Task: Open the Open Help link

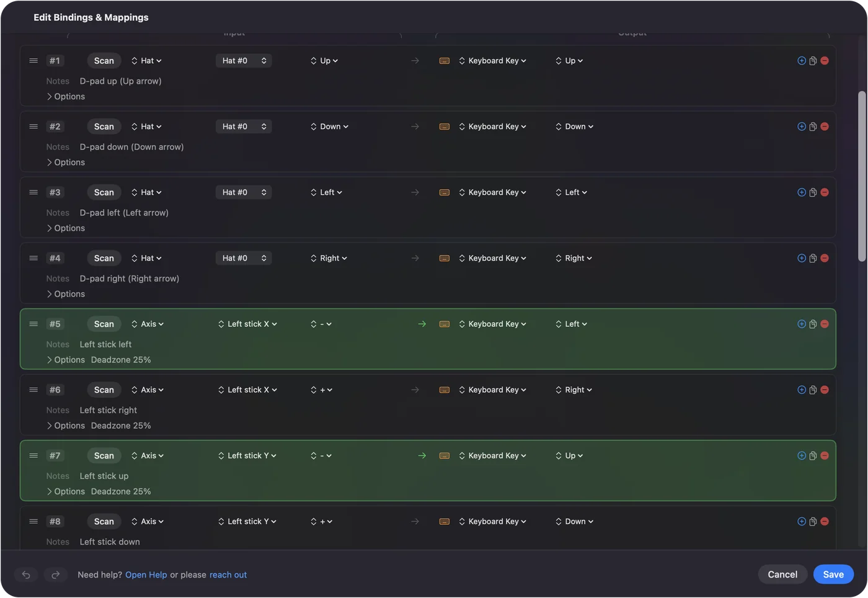Action: 146,575
